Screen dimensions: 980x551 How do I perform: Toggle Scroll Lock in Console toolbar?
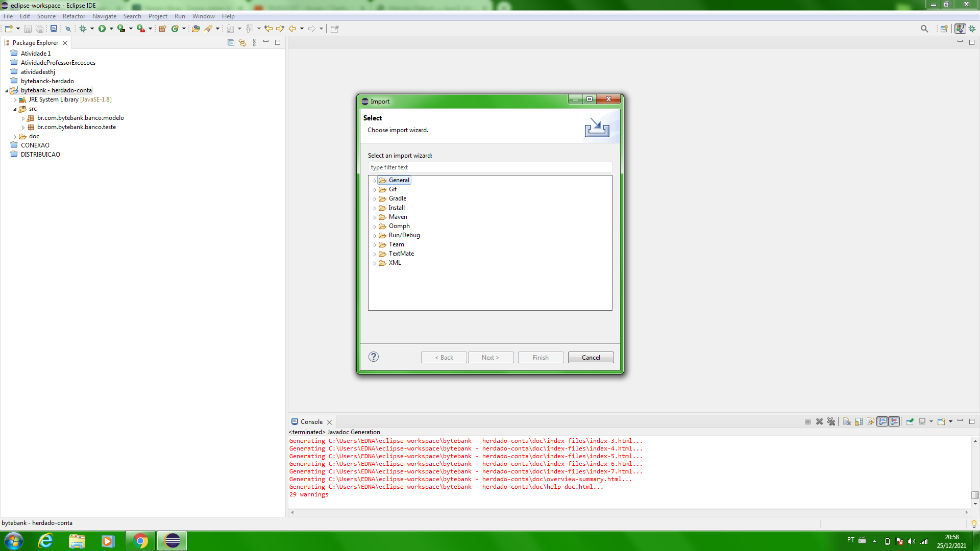pos(859,421)
